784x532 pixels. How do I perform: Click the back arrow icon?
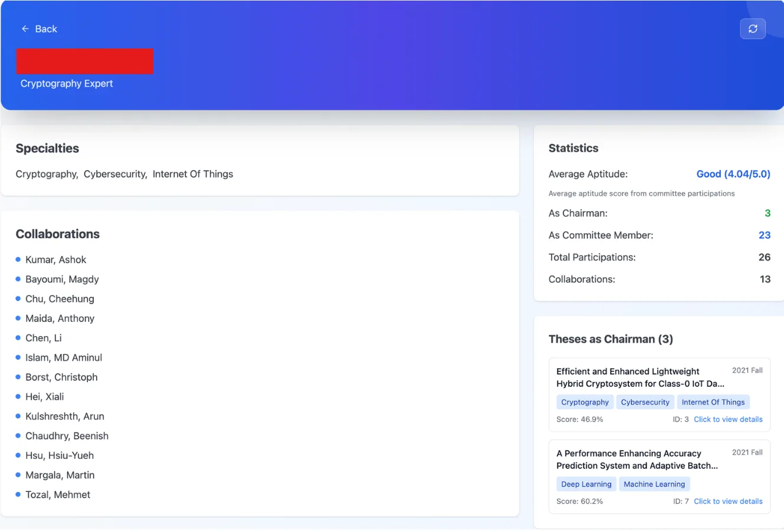pos(25,29)
